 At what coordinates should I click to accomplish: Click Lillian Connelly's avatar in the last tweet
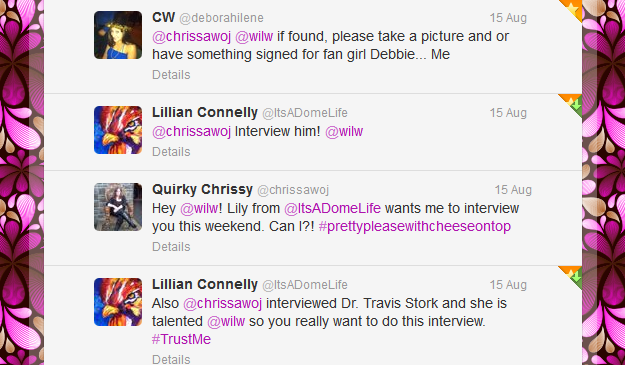[118, 302]
